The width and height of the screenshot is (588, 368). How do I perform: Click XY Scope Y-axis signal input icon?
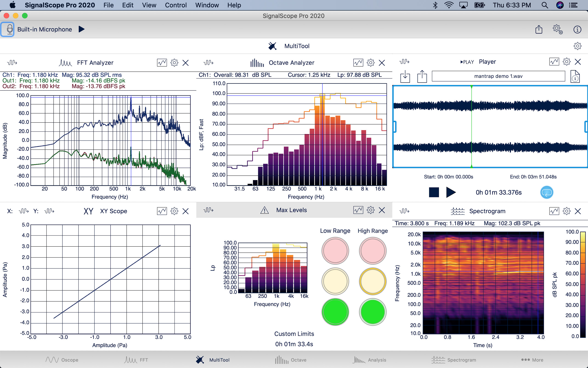49,211
